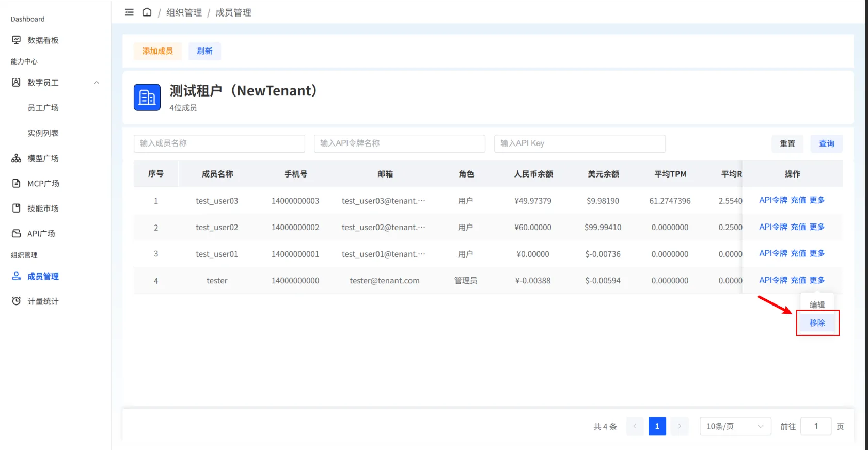The height and width of the screenshot is (450, 868).
Task: Collapse the 数字员工 submenu chevron
Action: (97, 83)
